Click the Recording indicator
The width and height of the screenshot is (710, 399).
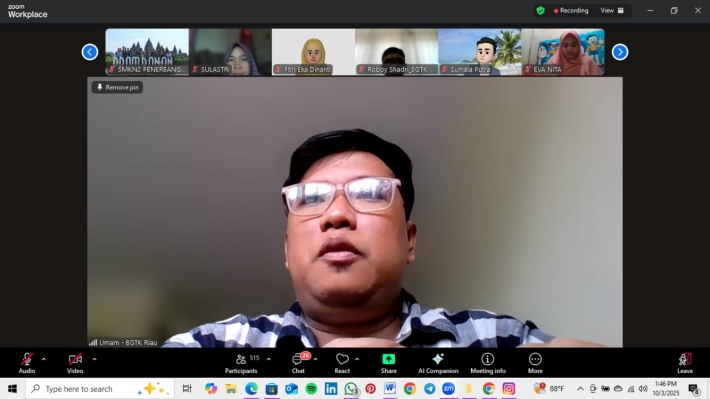tap(571, 10)
